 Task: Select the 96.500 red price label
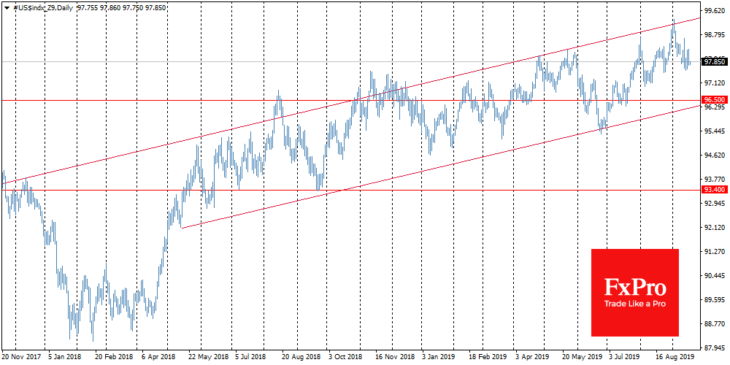[x=715, y=100]
